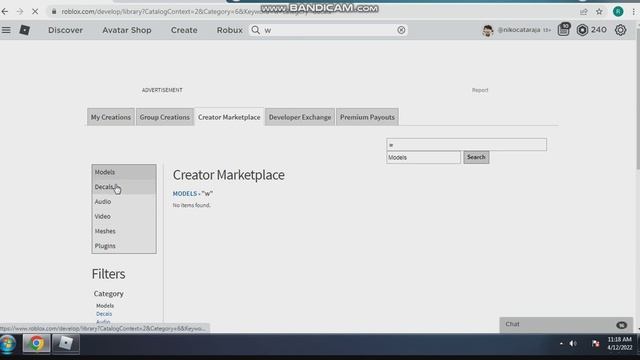Click the Models filter link under Category
This screenshot has height=360, width=640.
105,306
